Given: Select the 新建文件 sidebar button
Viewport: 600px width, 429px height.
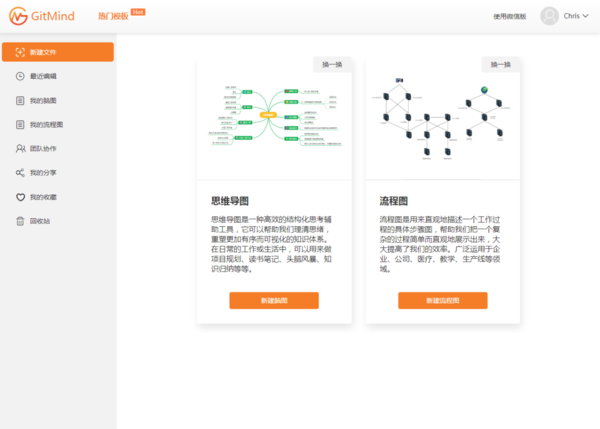Looking at the screenshot, I should coord(58,52).
